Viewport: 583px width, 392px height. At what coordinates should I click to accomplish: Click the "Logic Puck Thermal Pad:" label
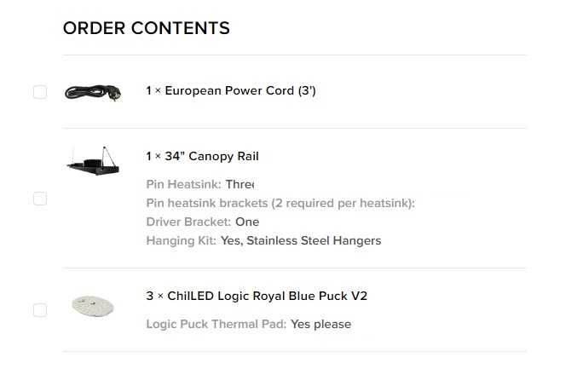pos(216,324)
